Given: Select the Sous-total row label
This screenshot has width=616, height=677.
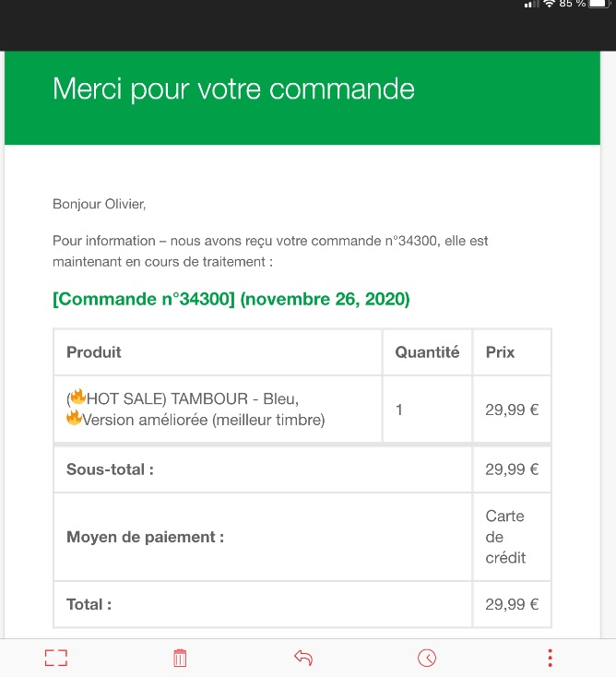Looking at the screenshot, I should [110, 469].
